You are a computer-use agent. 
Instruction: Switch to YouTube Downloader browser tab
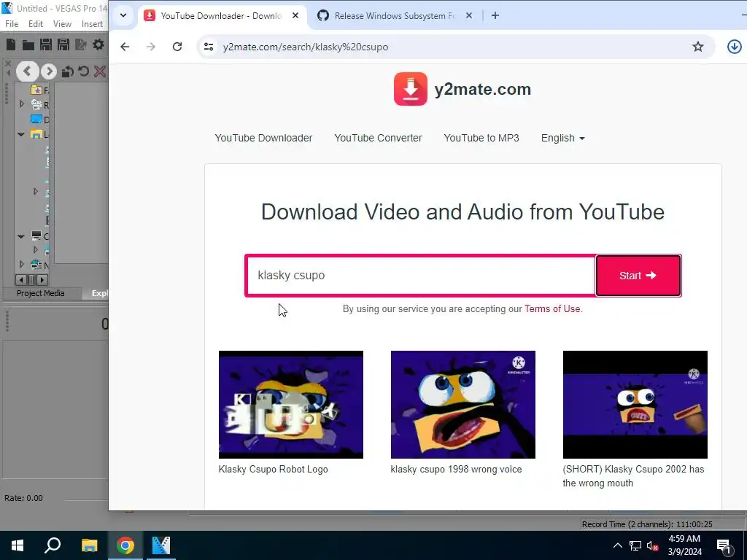tap(220, 16)
